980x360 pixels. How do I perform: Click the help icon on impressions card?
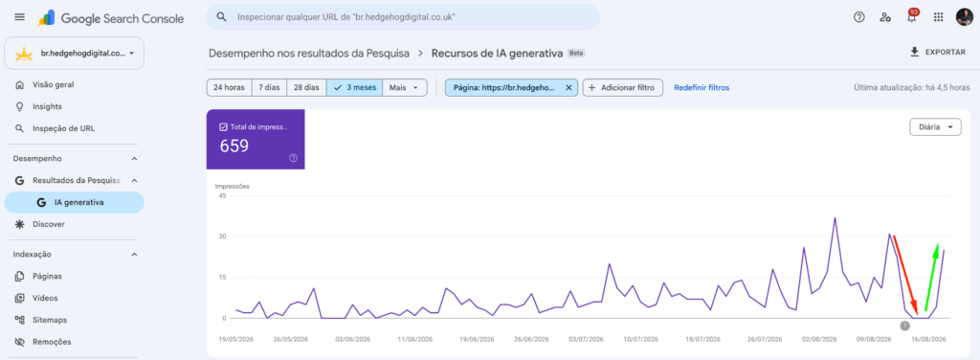point(293,158)
